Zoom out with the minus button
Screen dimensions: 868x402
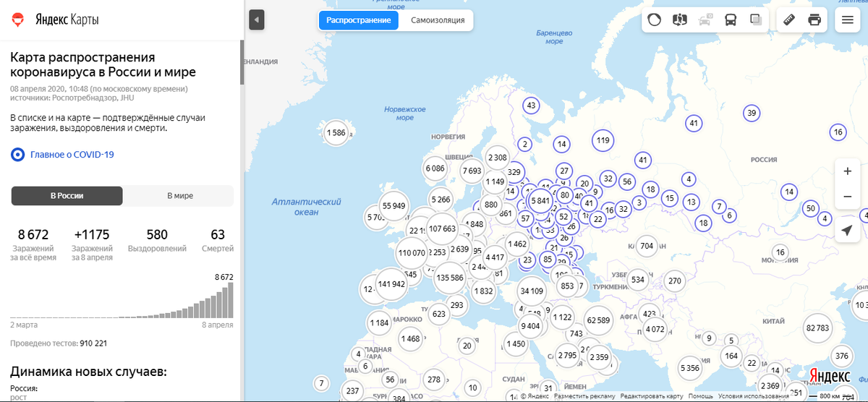pos(847,196)
